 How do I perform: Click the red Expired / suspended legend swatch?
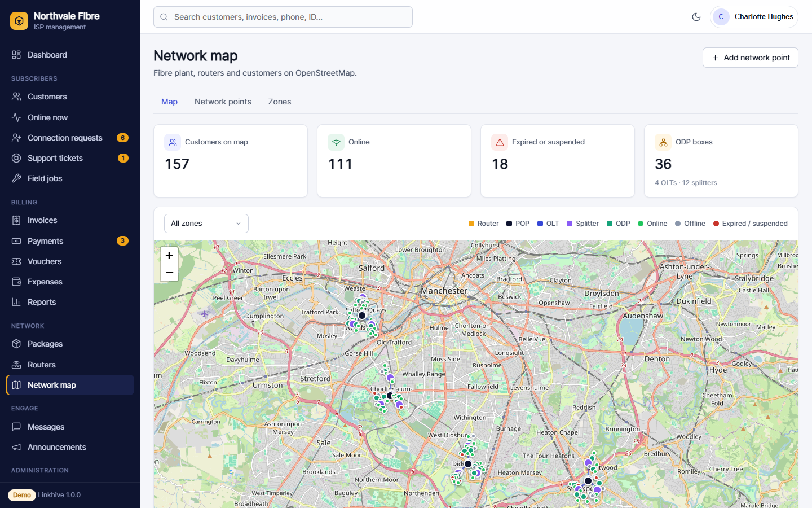tap(716, 224)
